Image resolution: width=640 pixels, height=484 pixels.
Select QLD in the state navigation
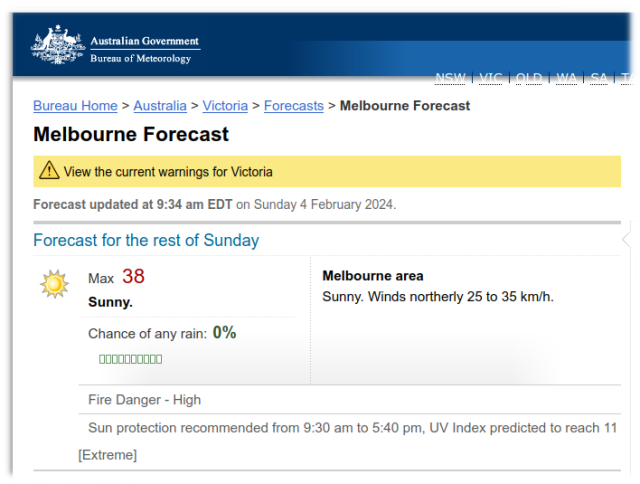[x=528, y=78]
